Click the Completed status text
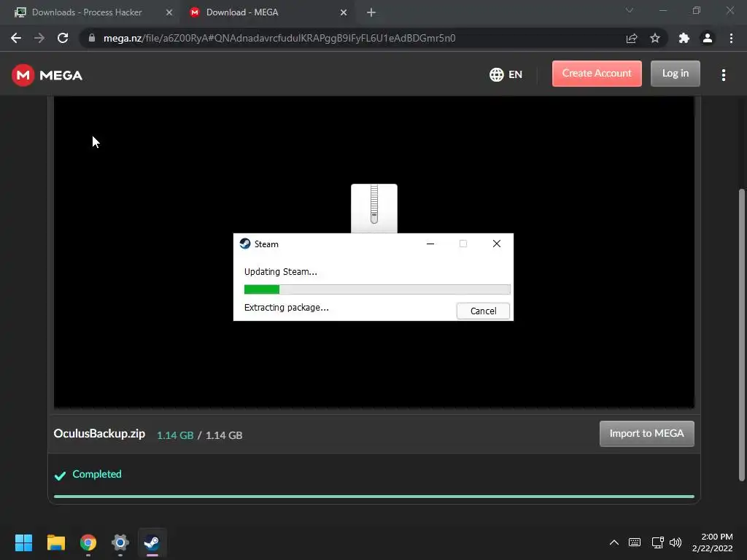 point(97,474)
